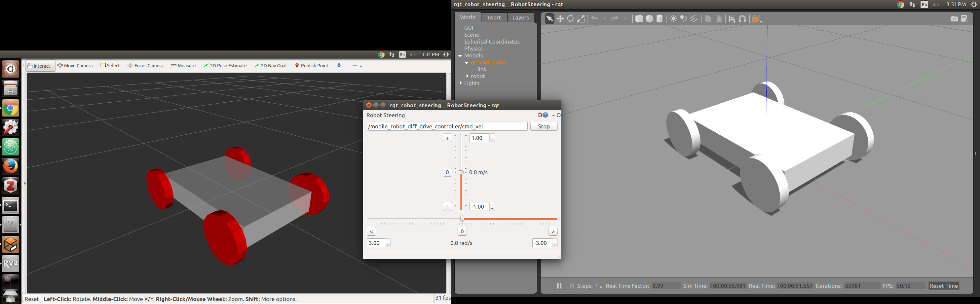The image size is (980, 304).
Task: Activate 2D Nav Goal tool
Action: pyautogui.click(x=271, y=66)
